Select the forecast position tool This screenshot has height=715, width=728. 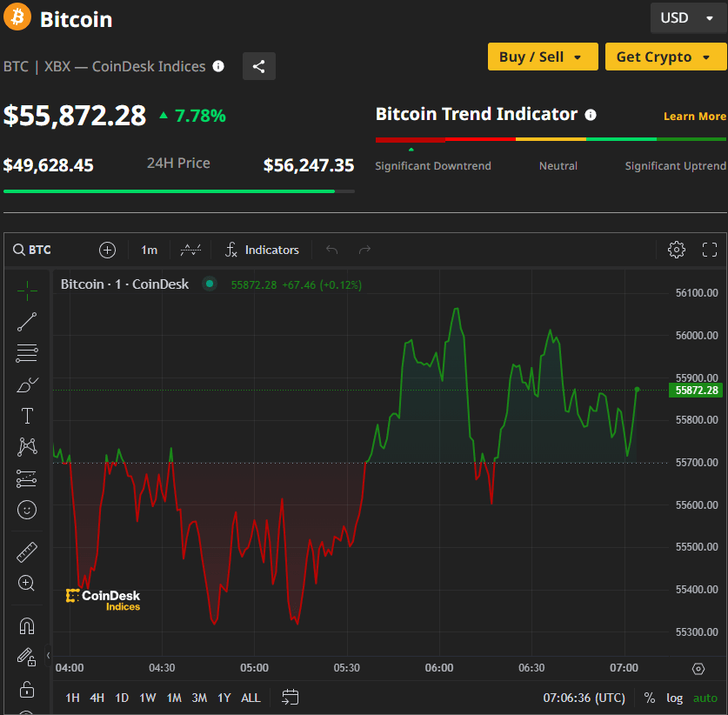point(27,478)
